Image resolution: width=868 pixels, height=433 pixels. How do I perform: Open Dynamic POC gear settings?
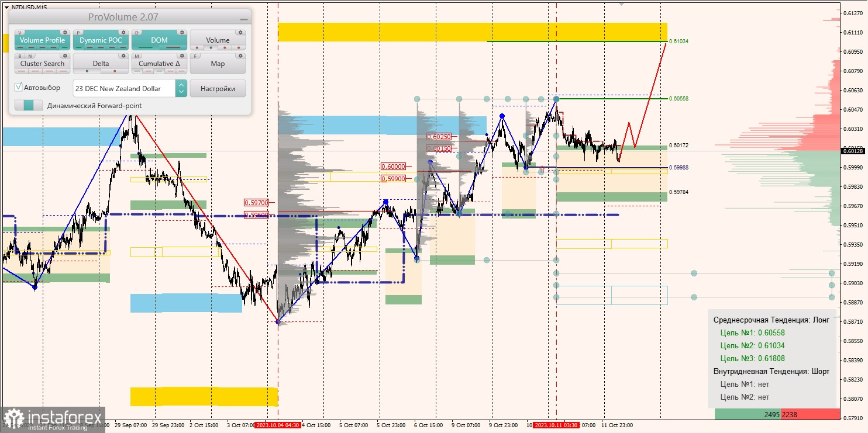click(123, 32)
